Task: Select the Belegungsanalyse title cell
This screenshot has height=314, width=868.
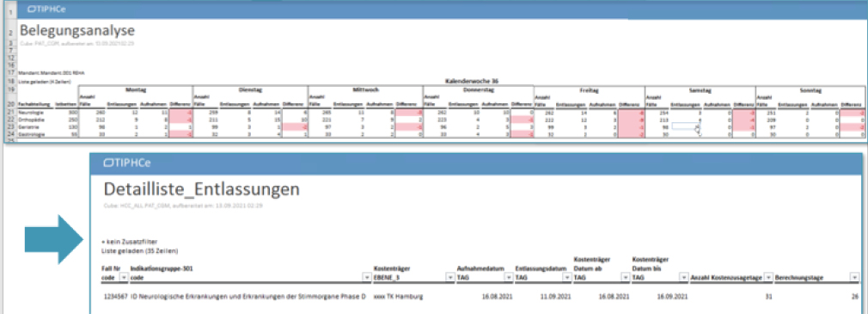Action: pyautogui.click(x=77, y=30)
